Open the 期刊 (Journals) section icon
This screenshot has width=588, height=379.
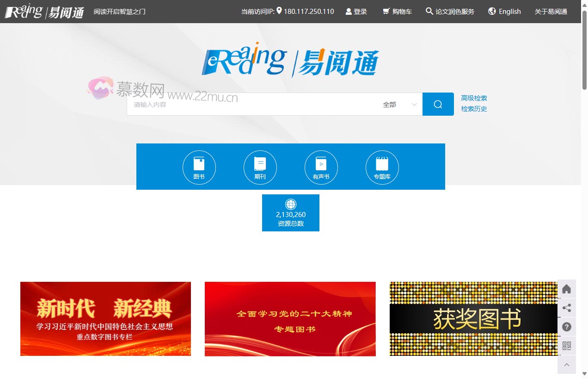point(260,167)
